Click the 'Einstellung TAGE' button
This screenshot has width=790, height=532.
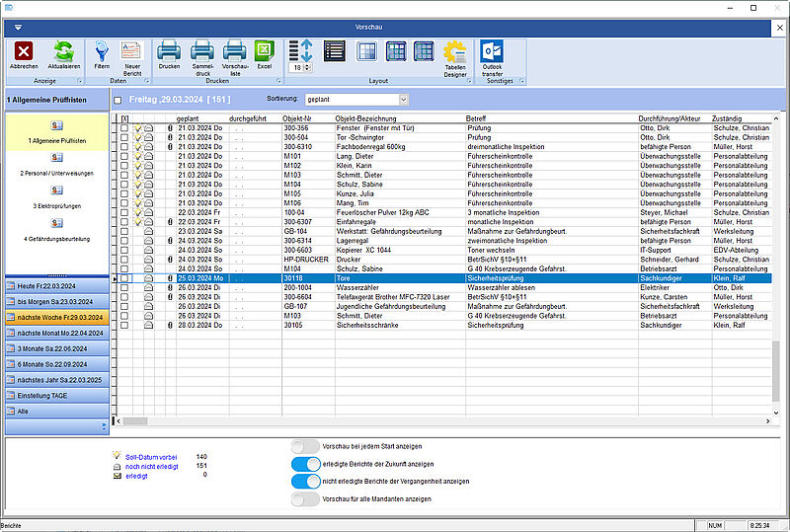click(x=55, y=394)
